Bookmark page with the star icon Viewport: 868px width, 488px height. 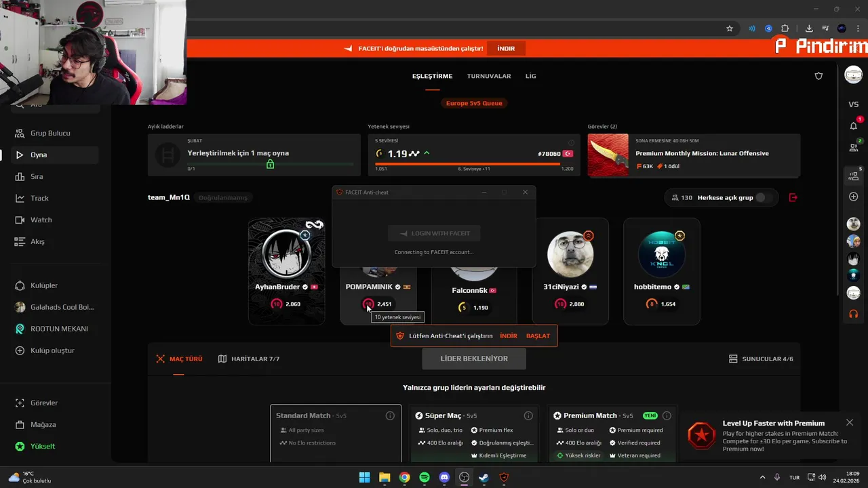click(x=730, y=28)
